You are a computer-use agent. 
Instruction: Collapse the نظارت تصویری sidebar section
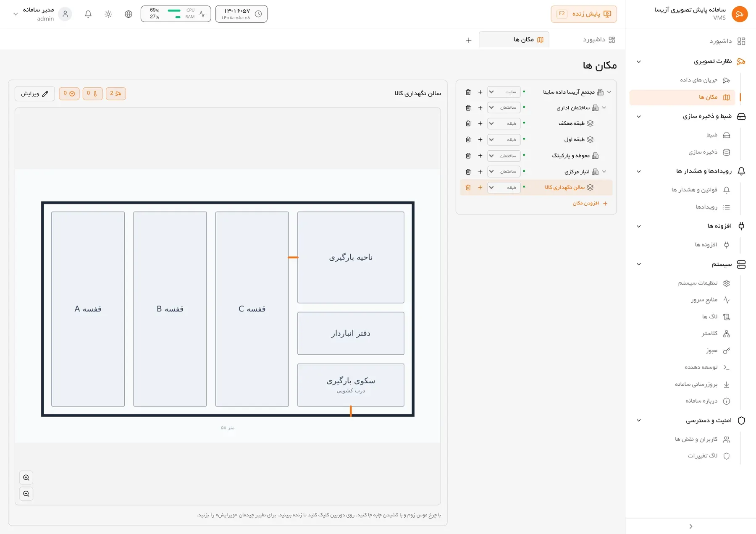pos(639,62)
